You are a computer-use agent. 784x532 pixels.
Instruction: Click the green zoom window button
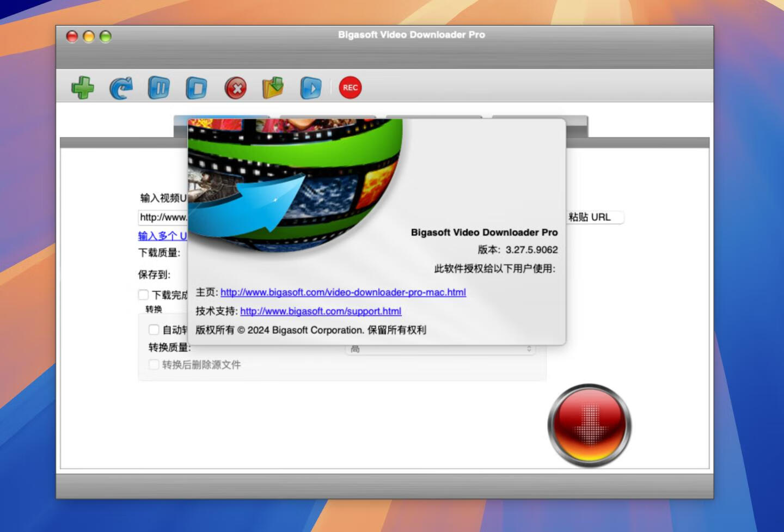tap(106, 36)
